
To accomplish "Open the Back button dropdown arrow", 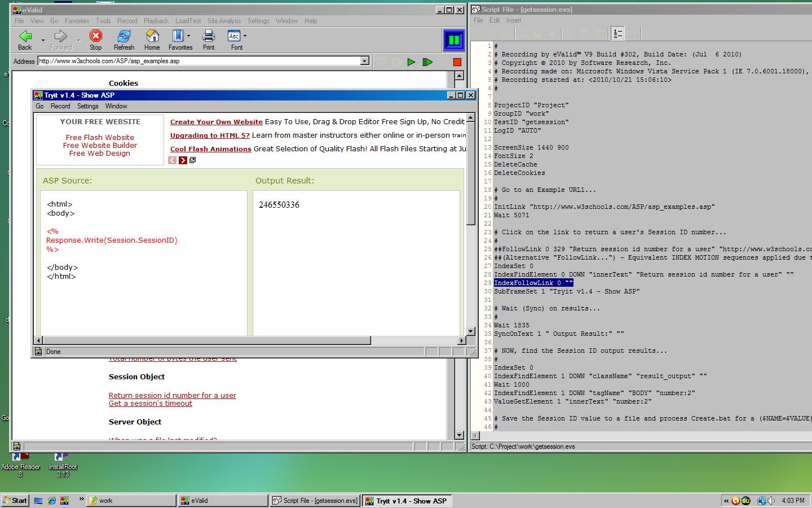I will pyautogui.click(x=42, y=40).
